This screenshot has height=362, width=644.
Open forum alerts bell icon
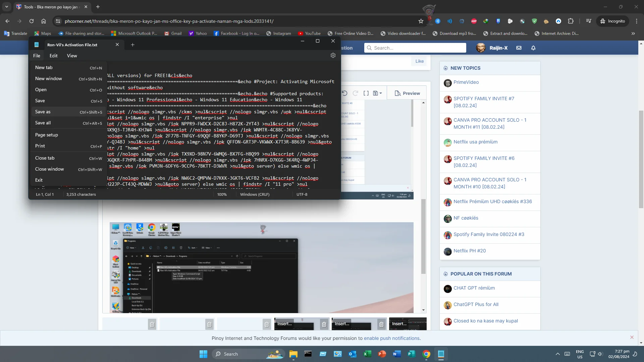click(x=533, y=48)
